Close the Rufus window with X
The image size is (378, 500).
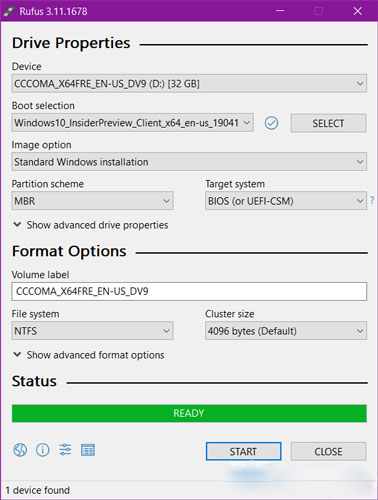pyautogui.click(x=358, y=11)
